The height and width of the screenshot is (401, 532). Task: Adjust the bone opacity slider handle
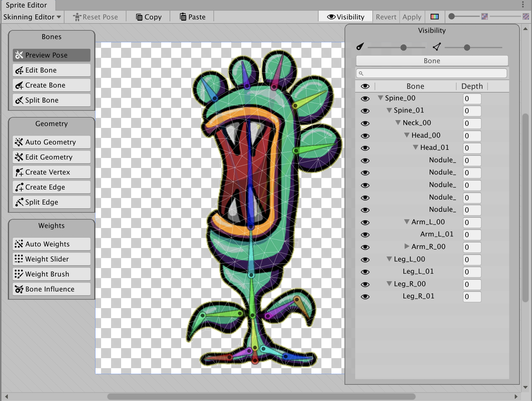point(403,48)
